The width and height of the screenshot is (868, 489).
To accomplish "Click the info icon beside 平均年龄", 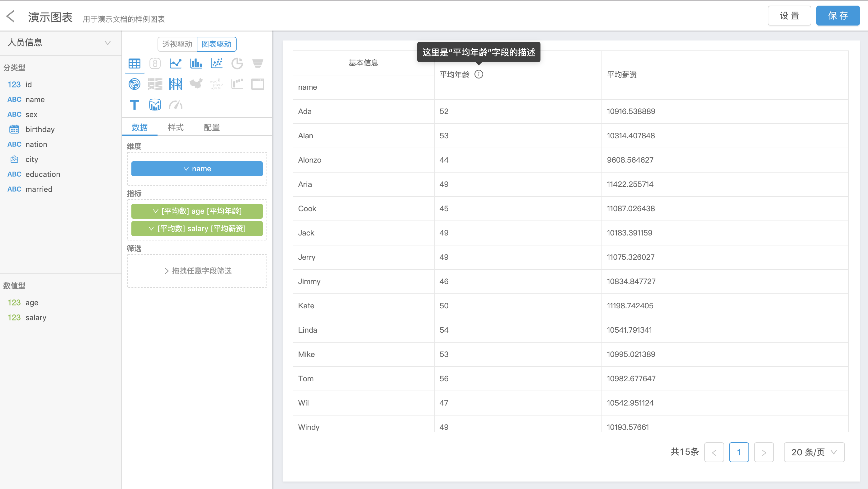I will tap(479, 74).
